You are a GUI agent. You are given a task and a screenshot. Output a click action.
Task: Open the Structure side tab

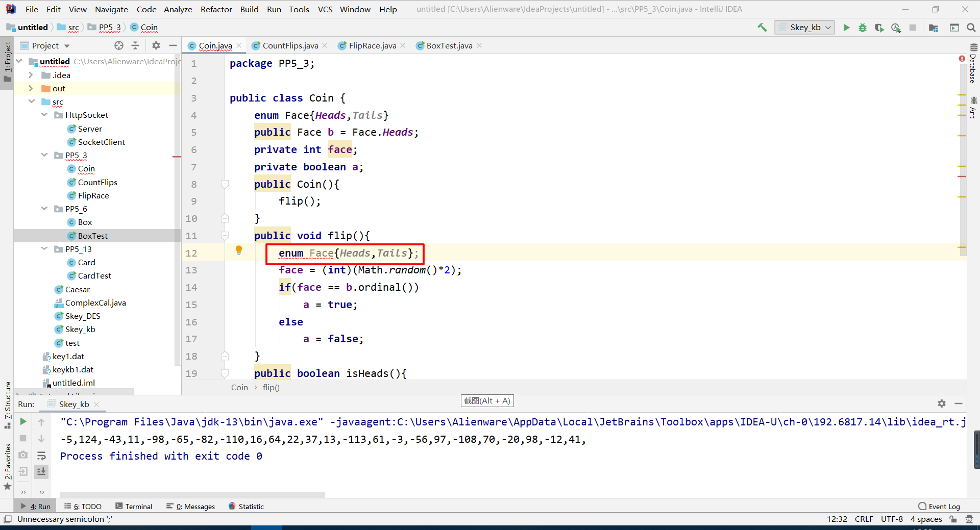tap(7, 405)
